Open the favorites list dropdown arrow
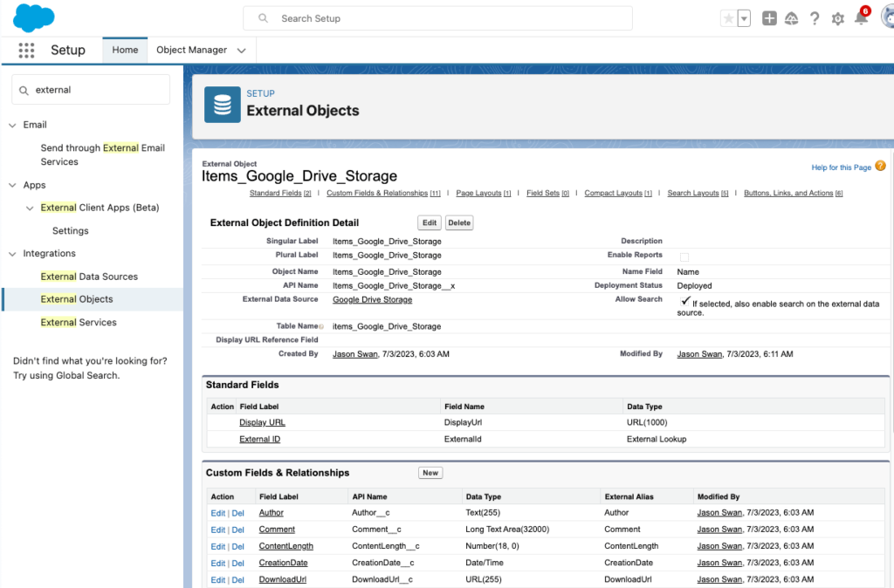Image resolution: width=894 pixels, height=588 pixels. coord(744,18)
